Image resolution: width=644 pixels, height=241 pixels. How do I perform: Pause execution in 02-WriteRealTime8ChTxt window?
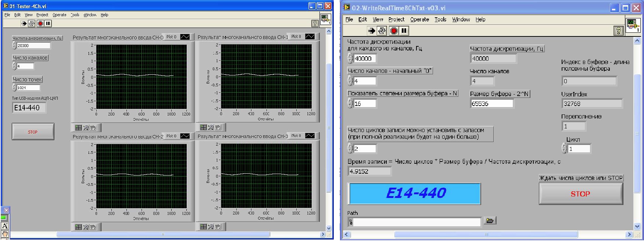pyautogui.click(x=404, y=31)
